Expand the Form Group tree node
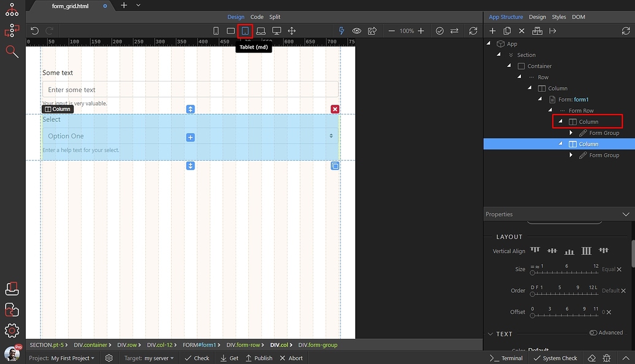635x364 pixels. click(571, 132)
